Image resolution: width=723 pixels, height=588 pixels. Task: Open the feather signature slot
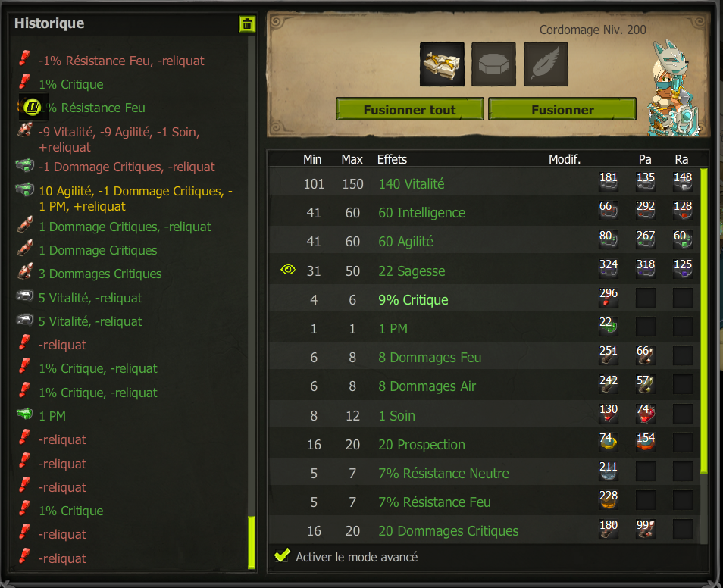coord(546,64)
